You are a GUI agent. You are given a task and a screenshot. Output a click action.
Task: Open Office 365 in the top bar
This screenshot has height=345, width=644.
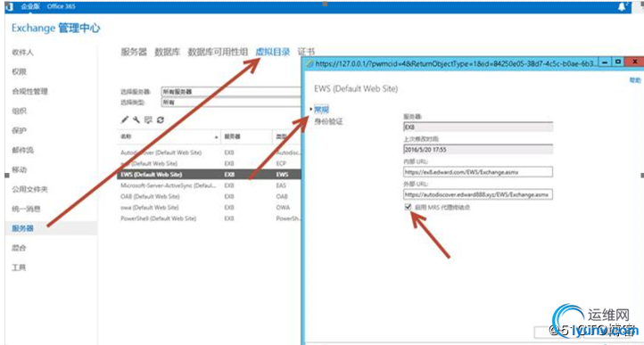(62, 6)
